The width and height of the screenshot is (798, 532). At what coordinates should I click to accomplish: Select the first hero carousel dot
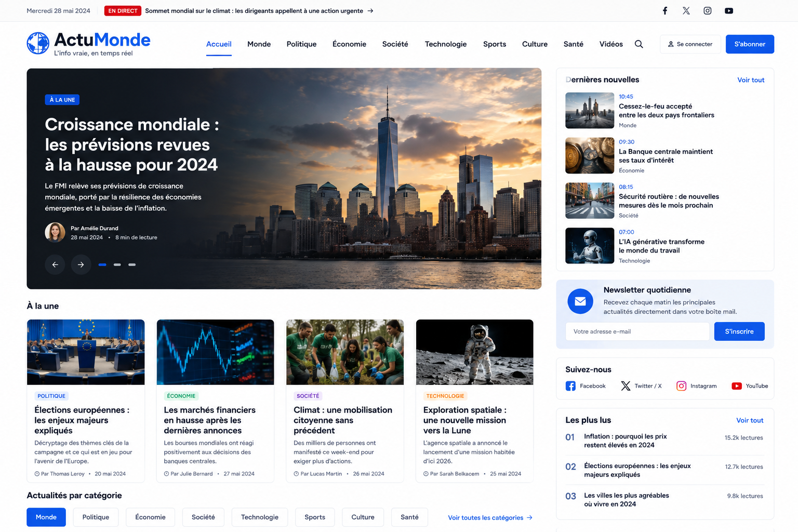pos(102,264)
